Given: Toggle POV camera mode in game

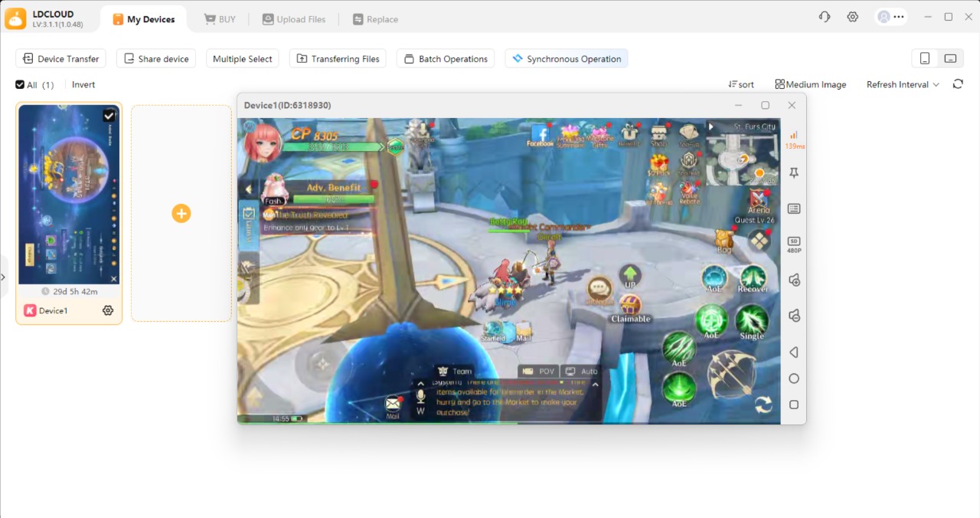Looking at the screenshot, I should tap(539, 372).
